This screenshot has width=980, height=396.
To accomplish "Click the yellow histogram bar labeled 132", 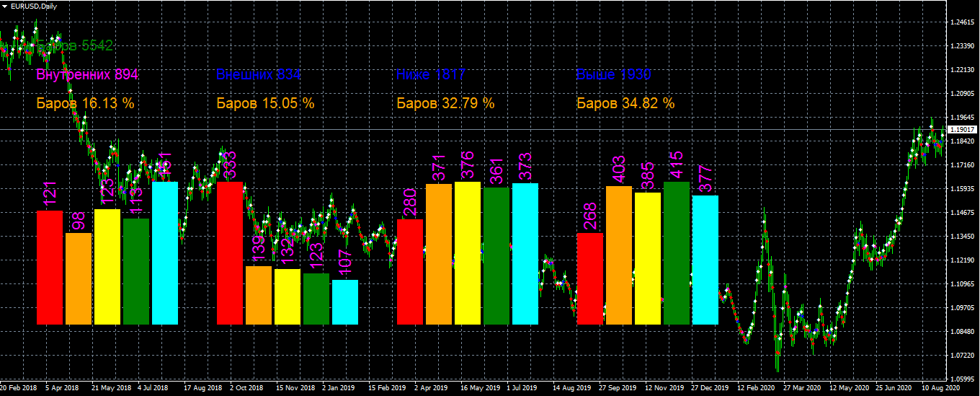I will 288,296.
